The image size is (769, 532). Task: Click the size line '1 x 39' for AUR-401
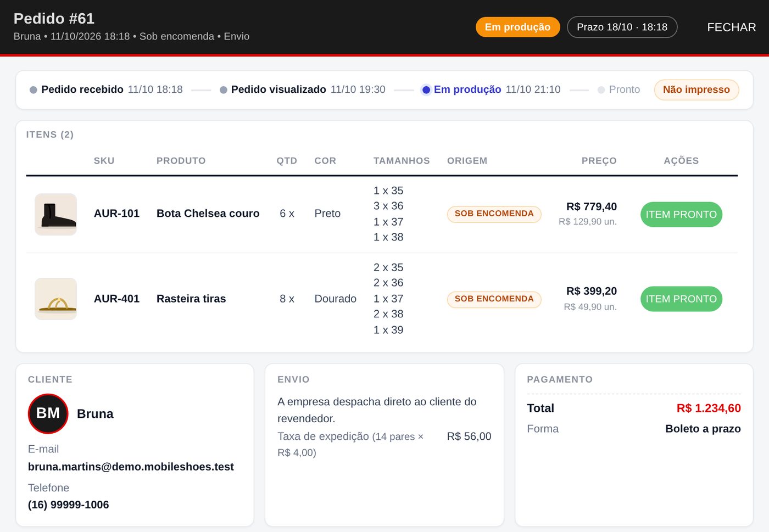pos(388,330)
